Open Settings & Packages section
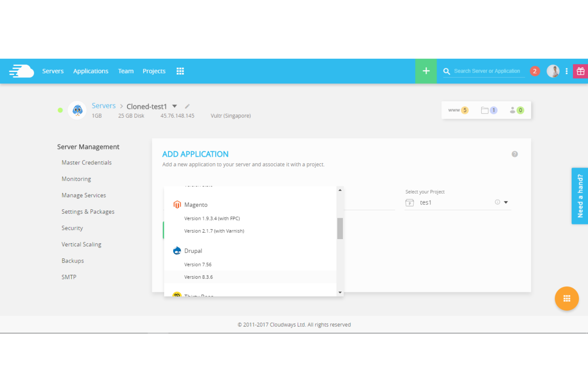Viewport: 588px width, 392px height. [x=88, y=212]
